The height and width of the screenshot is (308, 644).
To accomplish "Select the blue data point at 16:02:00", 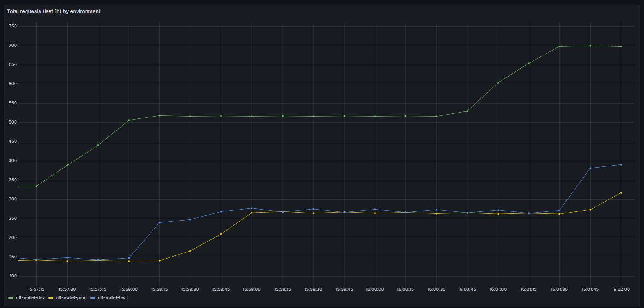I will 621,165.
